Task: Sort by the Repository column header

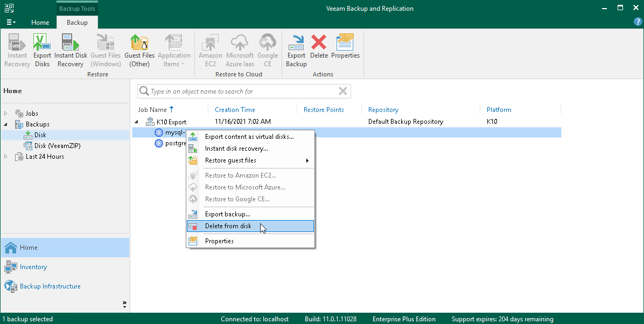Action: pos(383,110)
